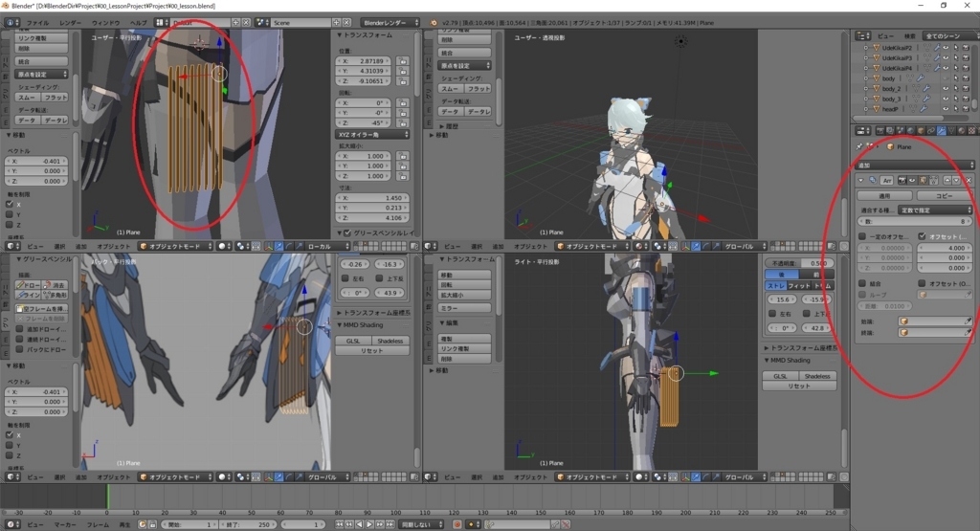The height and width of the screenshot is (531, 980).
Task: Click the Shadeless button in the bottom-left MMD Shading panel
Action: (390, 342)
